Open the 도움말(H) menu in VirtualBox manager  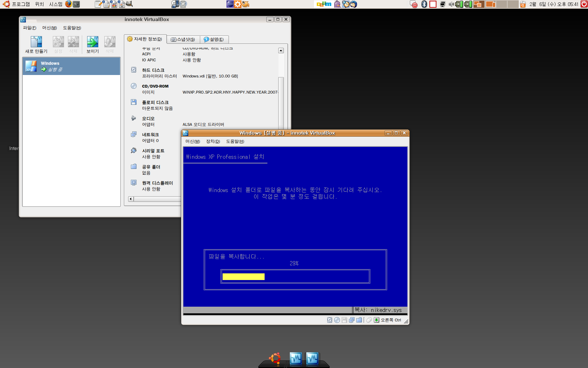[72, 28]
